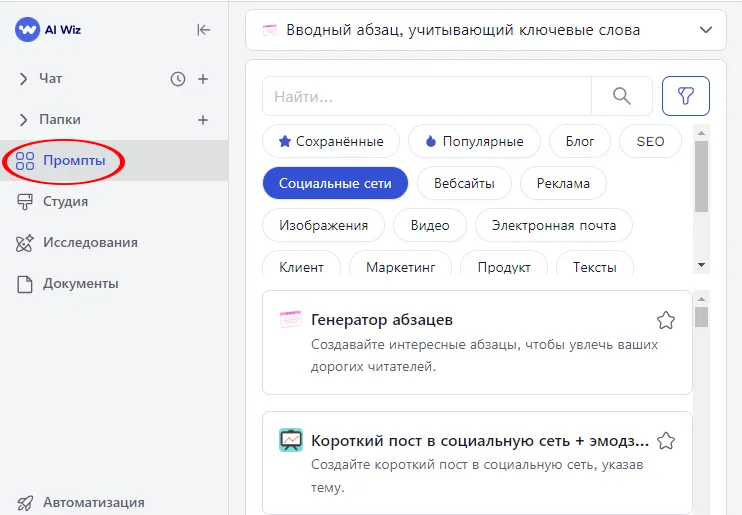
Task: Click the Создавайте интересные абзацы description
Action: click(484, 355)
